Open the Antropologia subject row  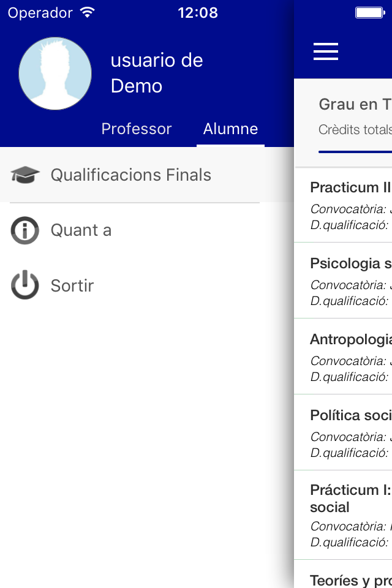click(x=343, y=356)
